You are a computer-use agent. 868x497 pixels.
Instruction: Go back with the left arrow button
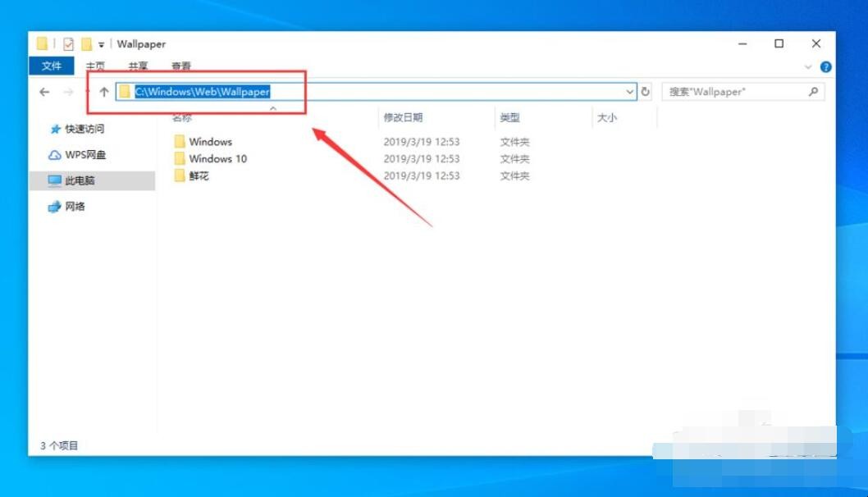[x=45, y=92]
